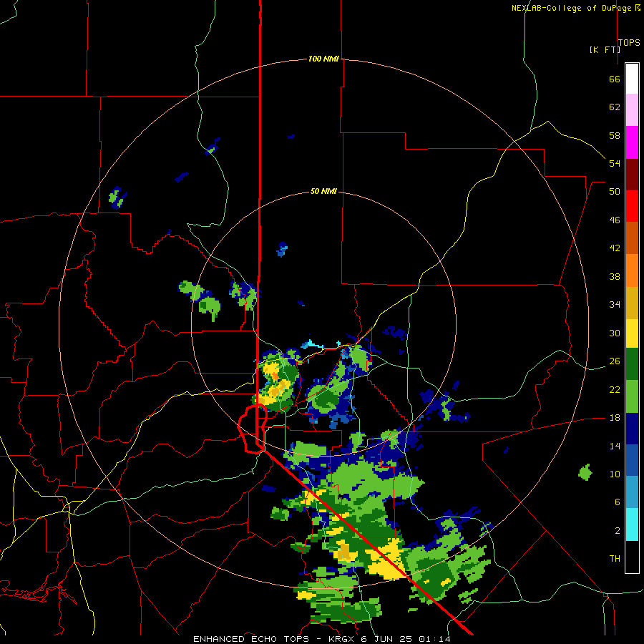Click the 2 legend value label
Screen dimensions: 644x644
point(618,531)
